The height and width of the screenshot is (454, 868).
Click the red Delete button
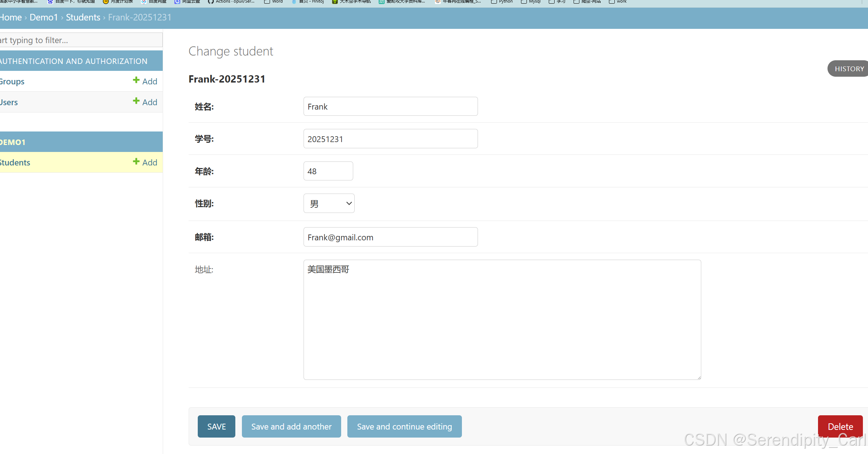840,426
